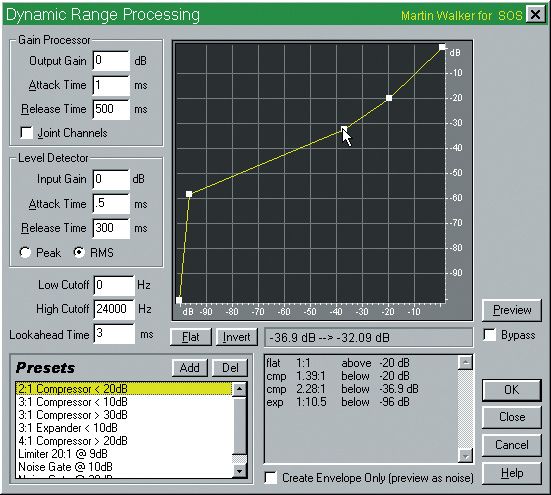
Task: Click presets list scroll down arrow
Action: coord(239,471)
